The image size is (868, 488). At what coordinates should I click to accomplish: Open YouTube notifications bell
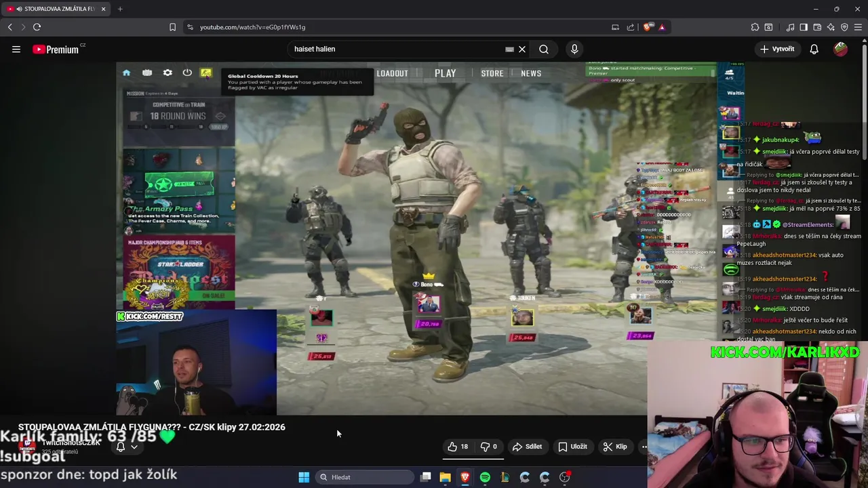pos(814,49)
